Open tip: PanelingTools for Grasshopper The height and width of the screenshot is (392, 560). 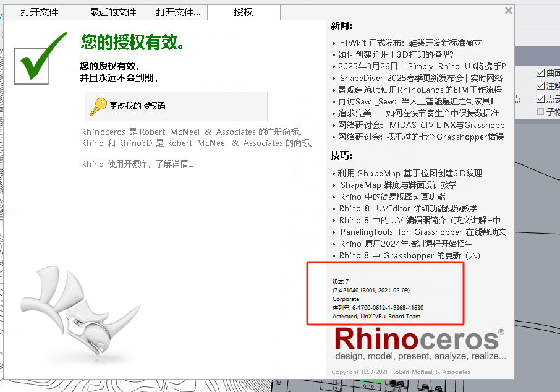point(423,232)
